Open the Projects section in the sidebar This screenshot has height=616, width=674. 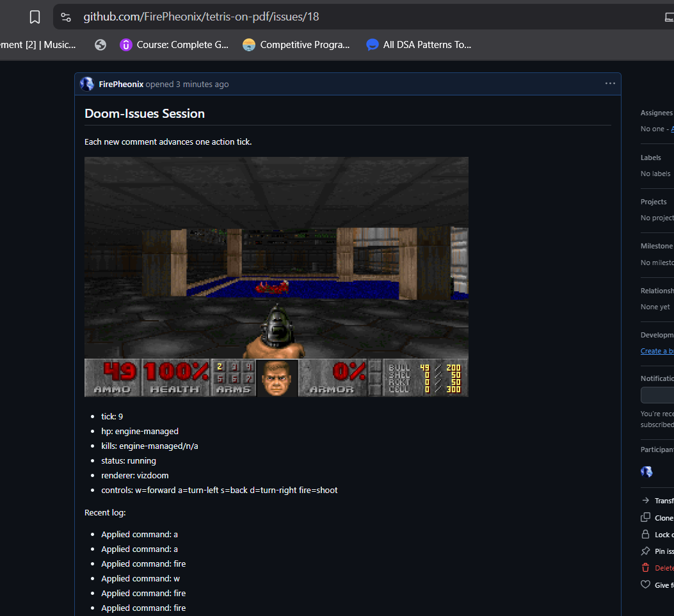pyautogui.click(x=654, y=202)
